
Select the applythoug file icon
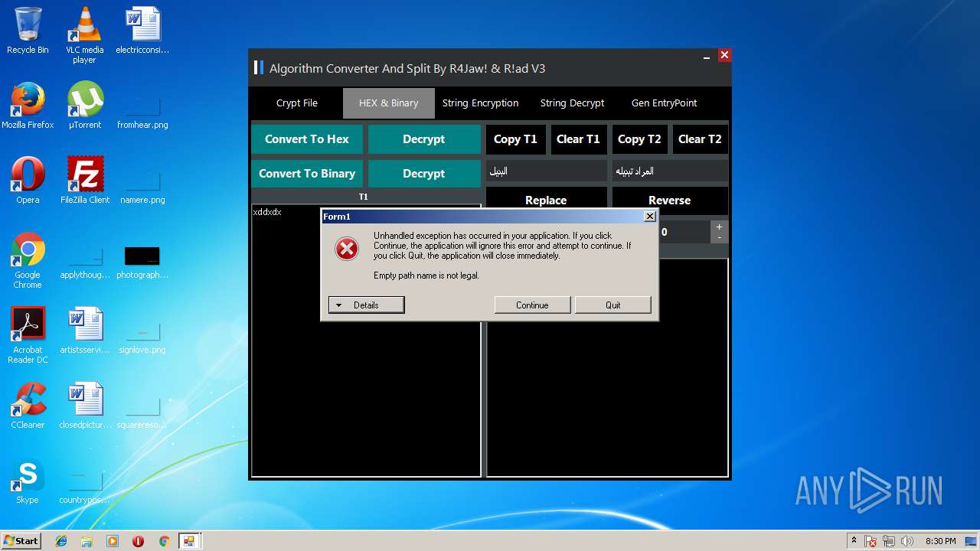(x=85, y=262)
